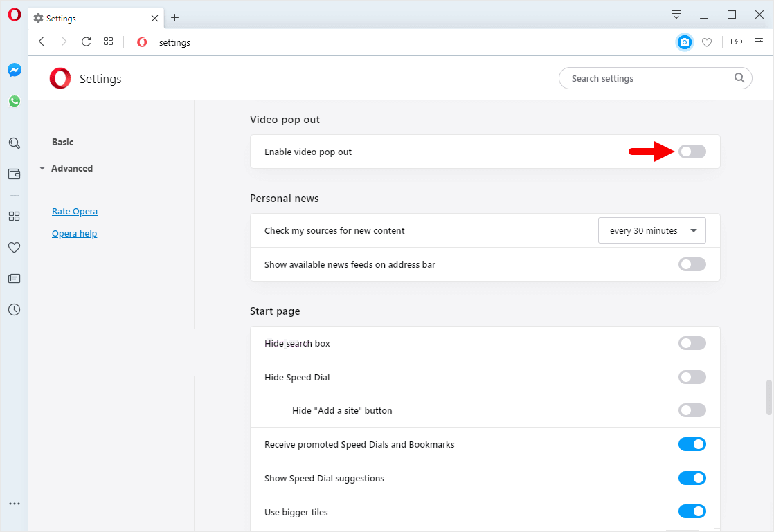Screen dimensions: 774x532
Task: Maximize the Opera window
Action: coord(732,15)
